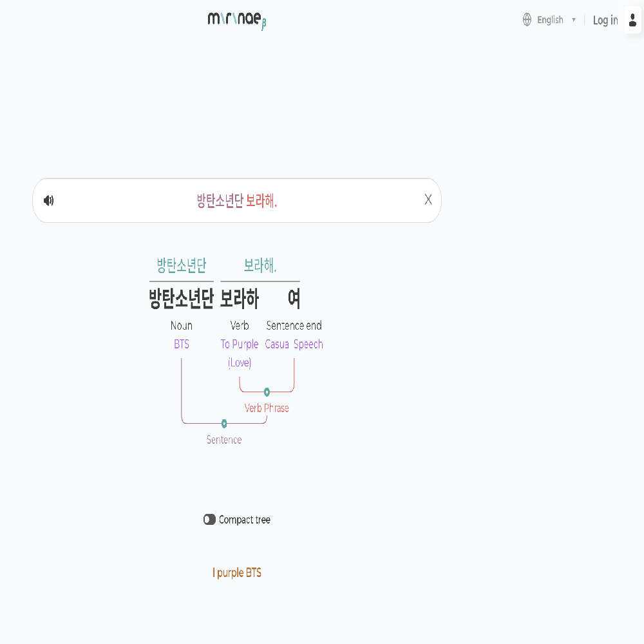Select the 보라하 verb stem
The height and width of the screenshot is (644, 644).
[240, 299]
